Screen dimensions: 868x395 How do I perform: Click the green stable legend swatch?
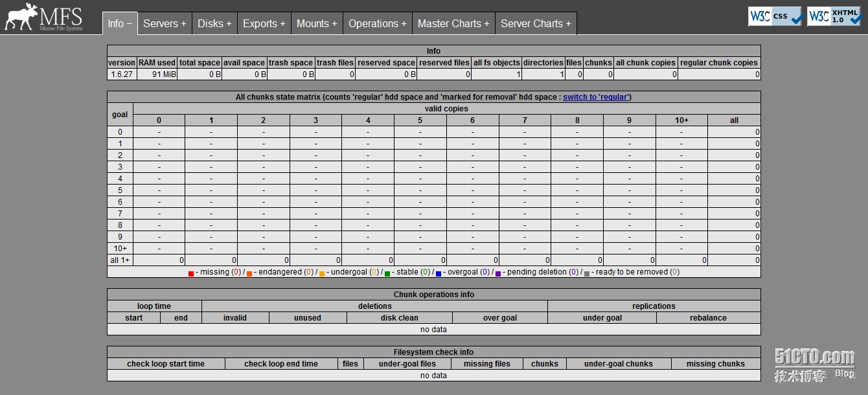387,273
